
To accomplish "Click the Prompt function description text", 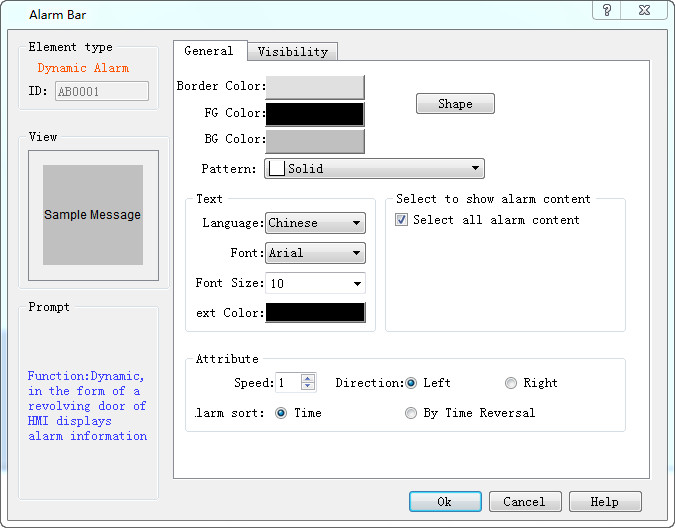I will (87, 406).
